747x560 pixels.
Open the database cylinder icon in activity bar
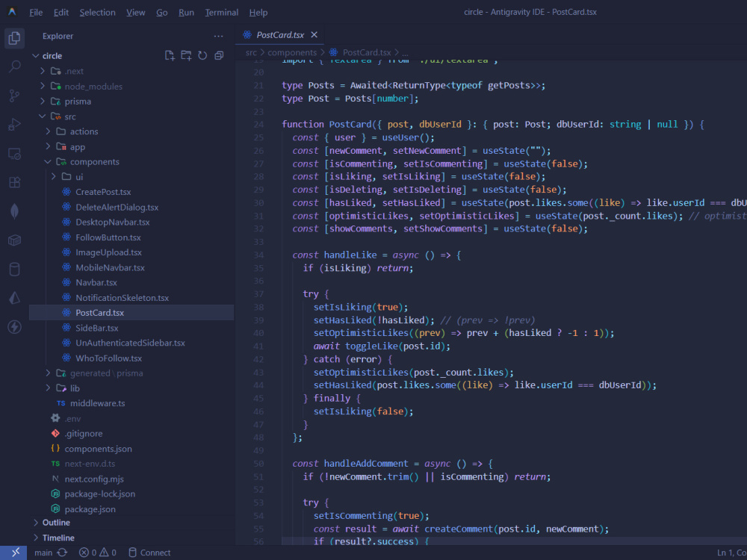[x=14, y=269]
